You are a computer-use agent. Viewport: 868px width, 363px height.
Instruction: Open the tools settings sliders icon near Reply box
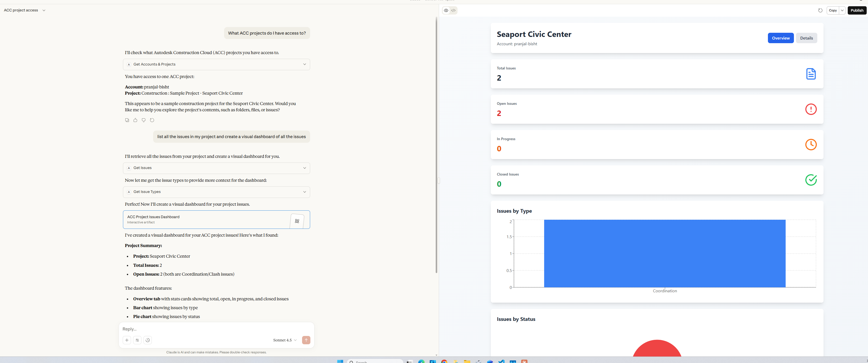[137, 340]
